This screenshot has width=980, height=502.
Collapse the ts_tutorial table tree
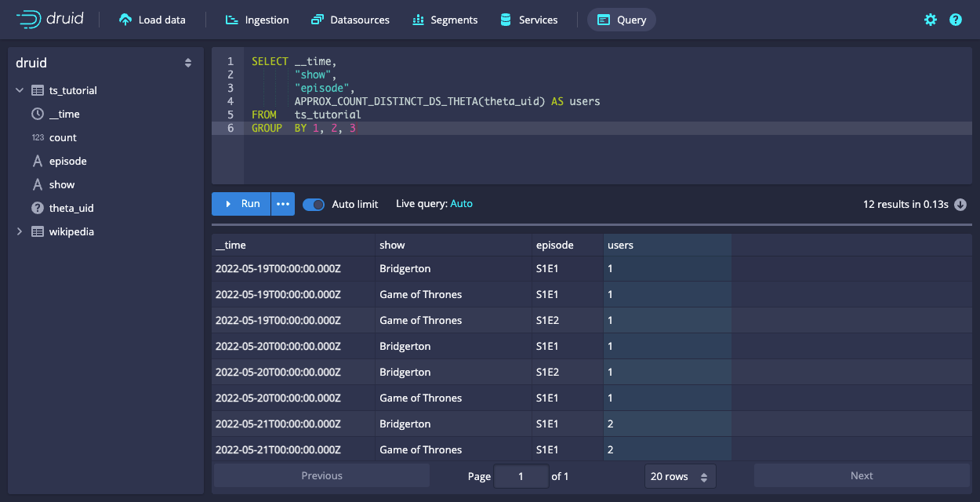tap(20, 90)
